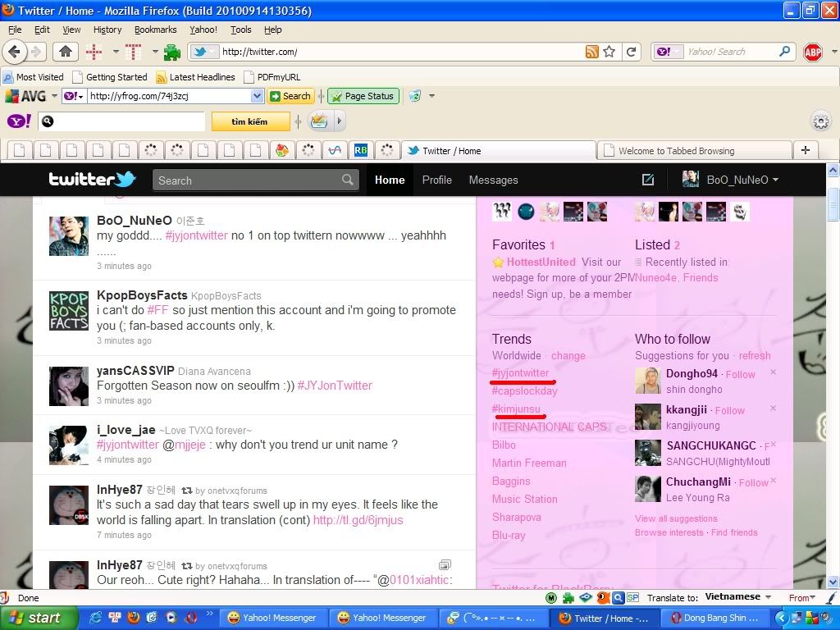Click the AVG Search button
This screenshot has width=840, height=630.
click(290, 97)
